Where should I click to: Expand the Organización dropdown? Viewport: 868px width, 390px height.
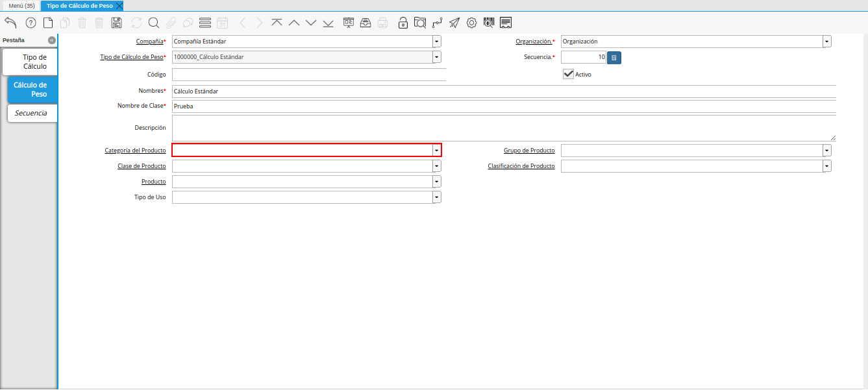tap(827, 42)
